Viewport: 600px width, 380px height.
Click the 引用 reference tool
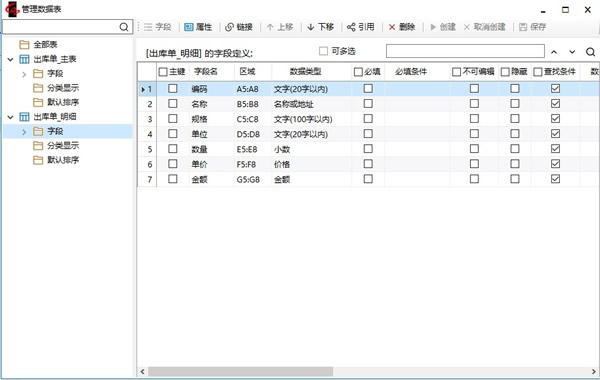361,27
